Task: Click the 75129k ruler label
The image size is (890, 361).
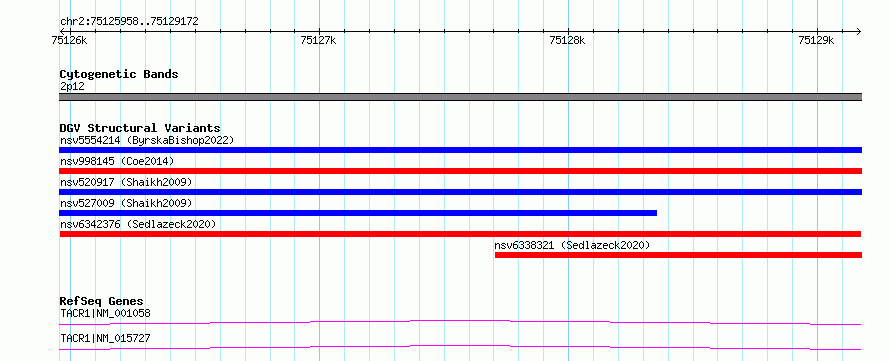Action: point(816,40)
